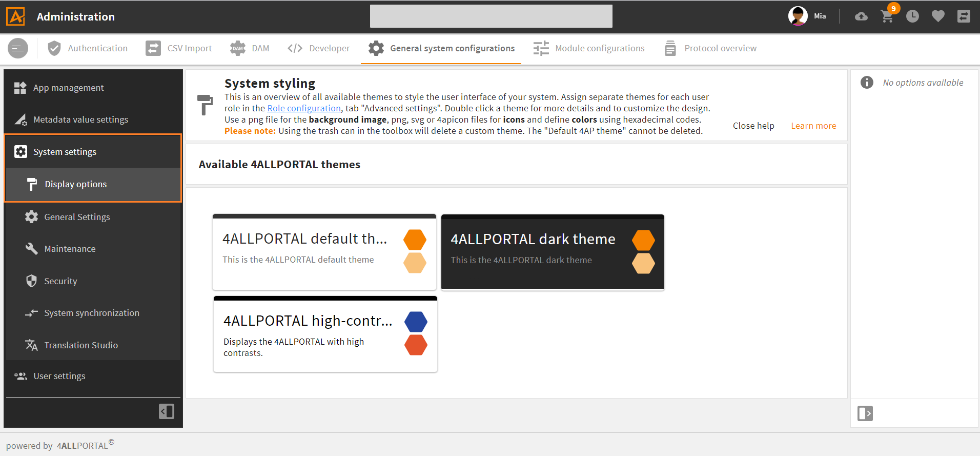Open System synchronization in sidebar

[93, 313]
